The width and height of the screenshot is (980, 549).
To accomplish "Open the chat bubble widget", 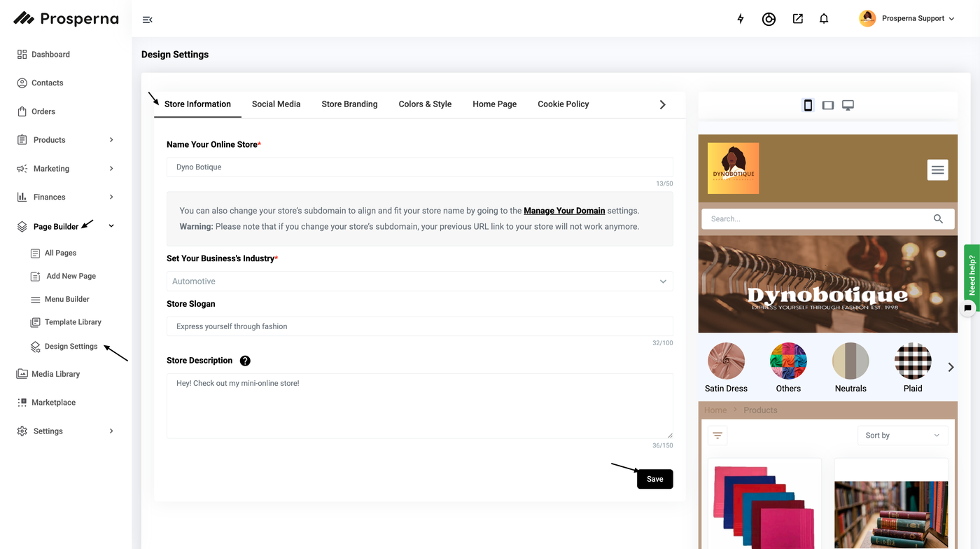I will click(968, 307).
